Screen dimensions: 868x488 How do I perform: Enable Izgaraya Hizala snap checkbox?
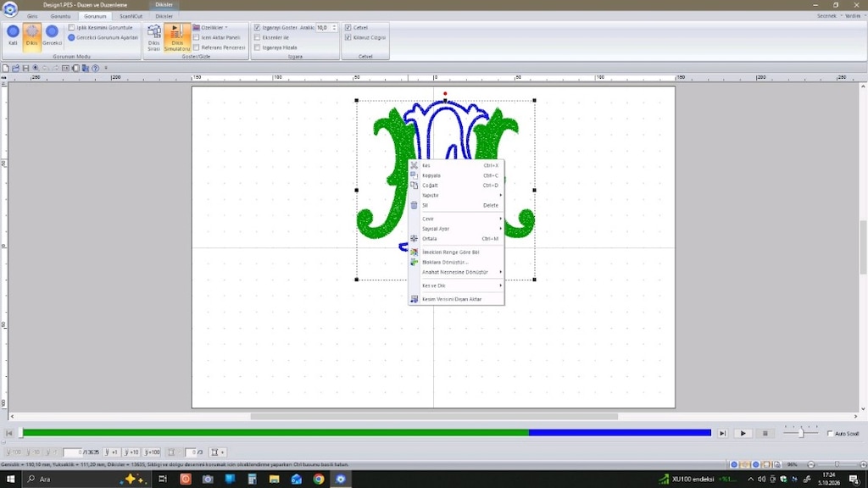257,47
